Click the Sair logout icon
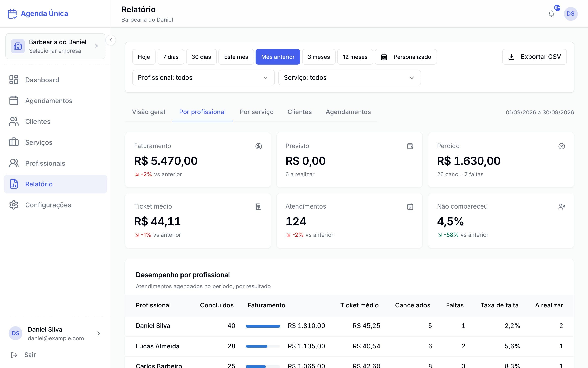Screen dimensions: 588x368 [14, 355]
